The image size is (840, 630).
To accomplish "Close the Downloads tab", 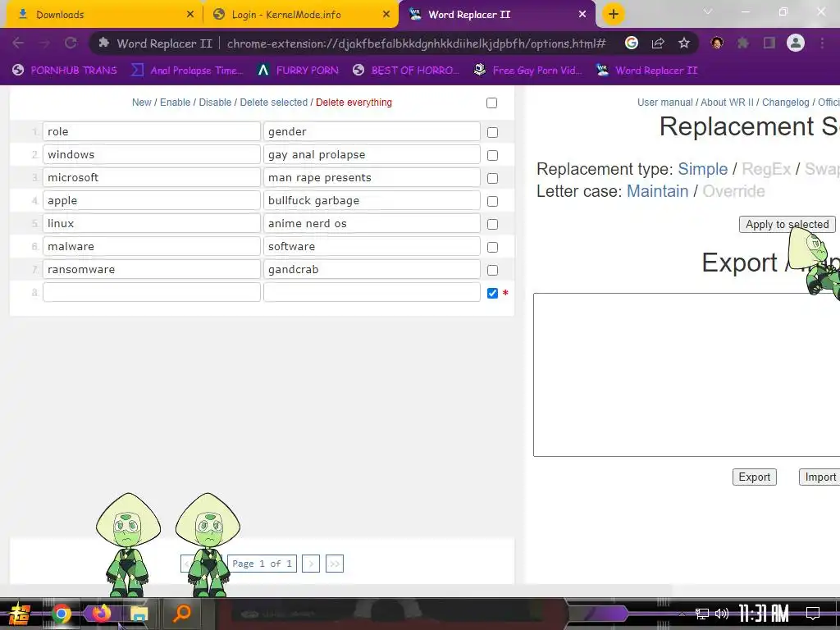I will pos(190,15).
